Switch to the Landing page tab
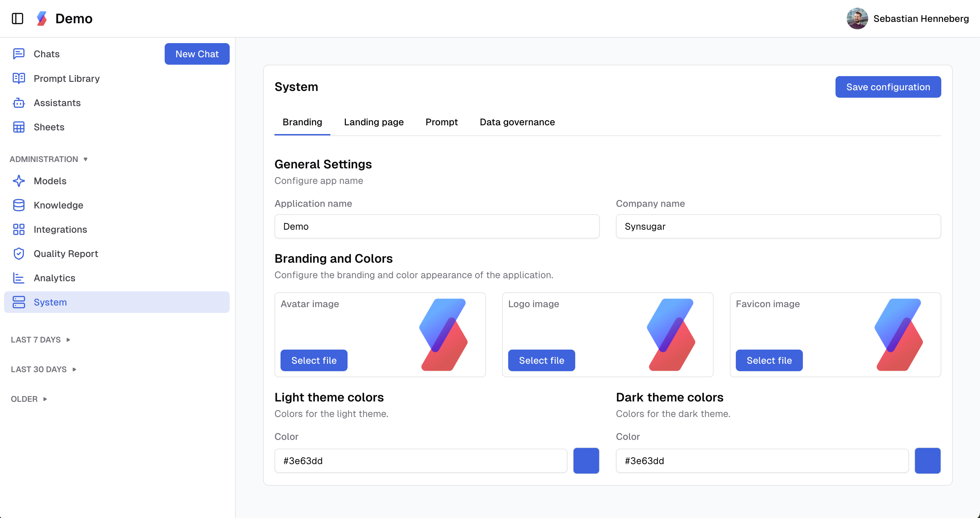The width and height of the screenshot is (980, 518). coord(373,122)
